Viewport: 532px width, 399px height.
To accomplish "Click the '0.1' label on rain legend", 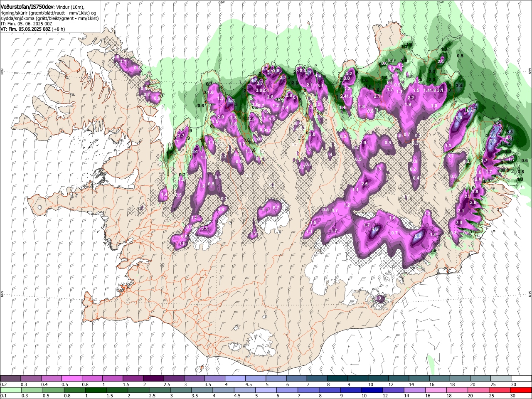I will click(x=4, y=396).
